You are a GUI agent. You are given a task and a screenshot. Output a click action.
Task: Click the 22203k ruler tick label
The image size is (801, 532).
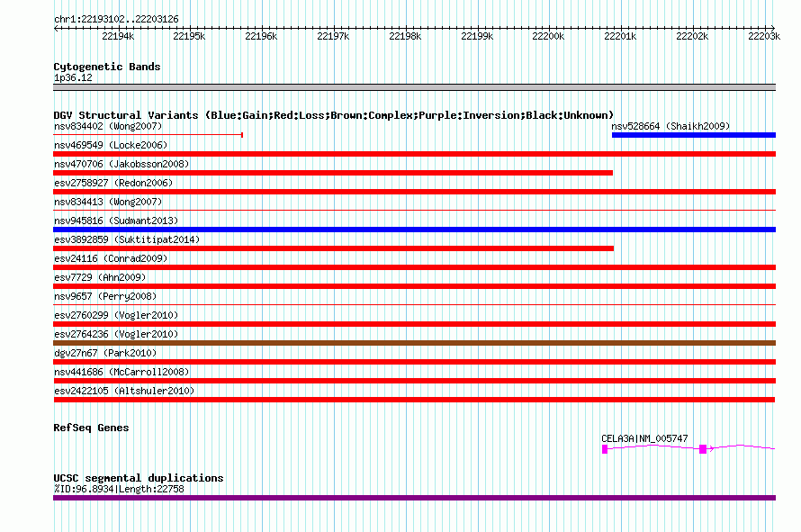764,36
